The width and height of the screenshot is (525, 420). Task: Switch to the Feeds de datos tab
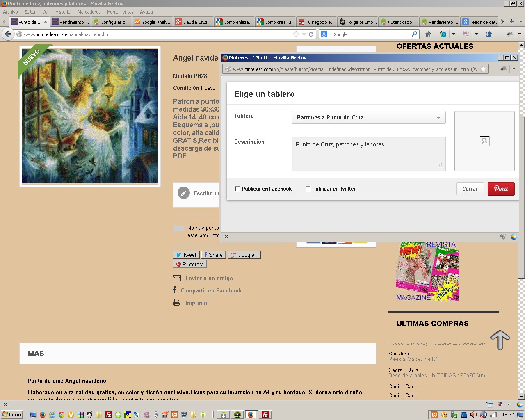click(x=480, y=22)
